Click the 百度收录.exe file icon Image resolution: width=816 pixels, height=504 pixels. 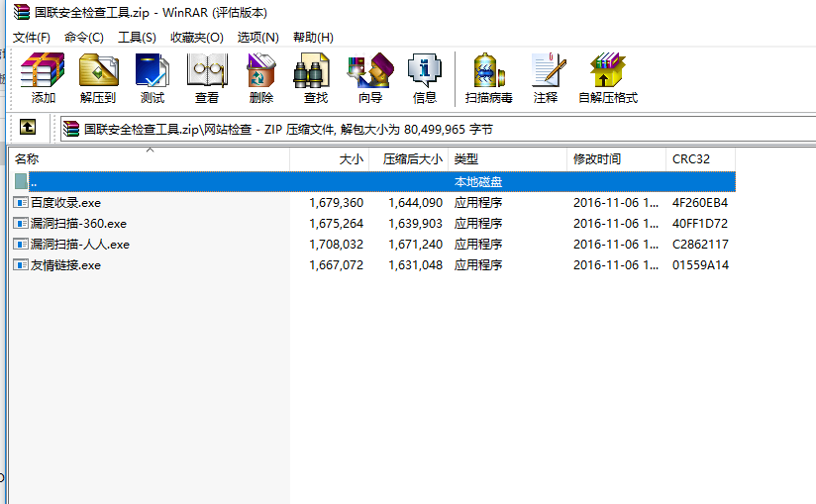20,202
